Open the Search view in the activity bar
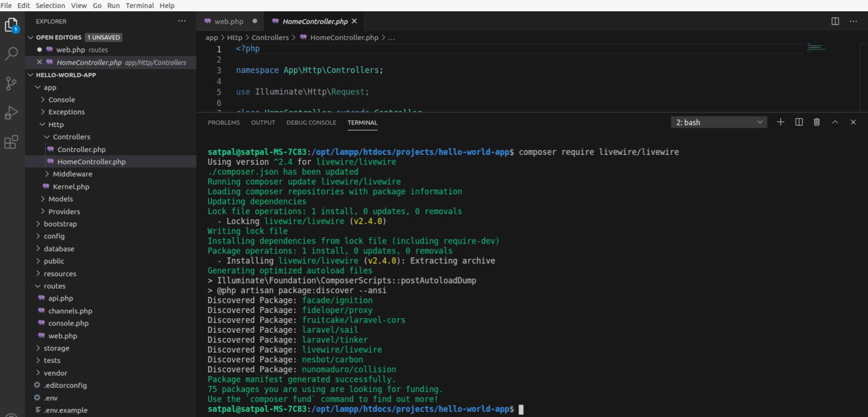The image size is (868, 417). tap(11, 54)
